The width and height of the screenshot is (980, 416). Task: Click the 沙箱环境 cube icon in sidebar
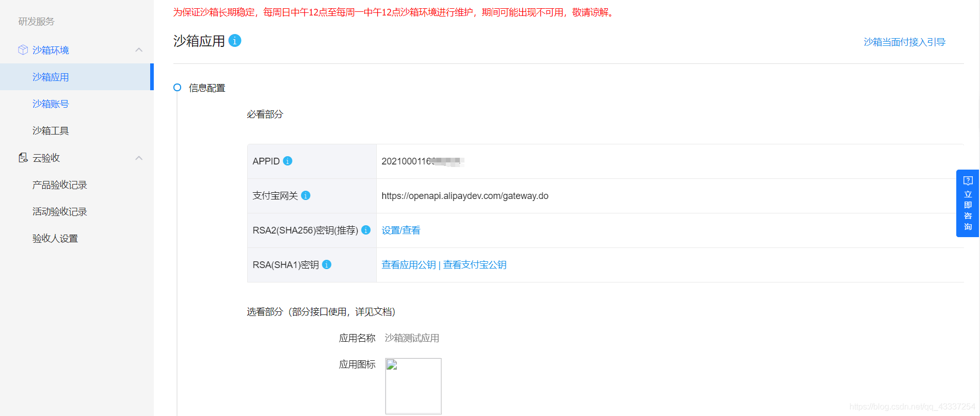click(23, 50)
